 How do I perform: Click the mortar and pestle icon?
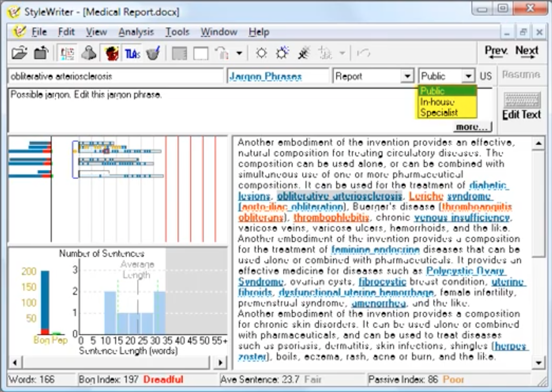click(x=153, y=53)
